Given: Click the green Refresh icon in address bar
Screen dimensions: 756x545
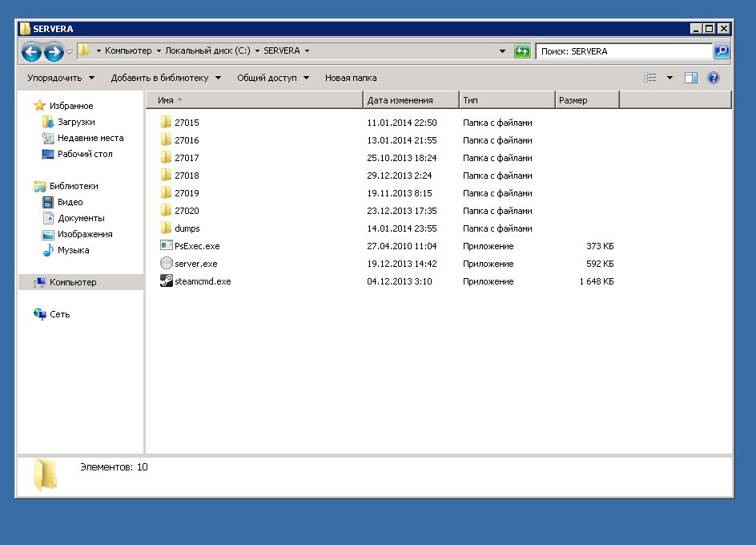Looking at the screenshot, I should pos(522,51).
